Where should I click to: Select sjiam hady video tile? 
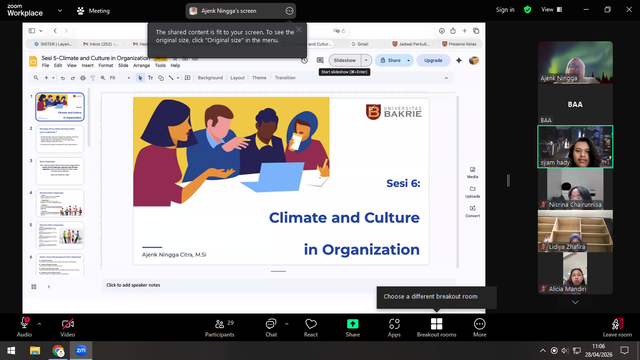[575, 147]
